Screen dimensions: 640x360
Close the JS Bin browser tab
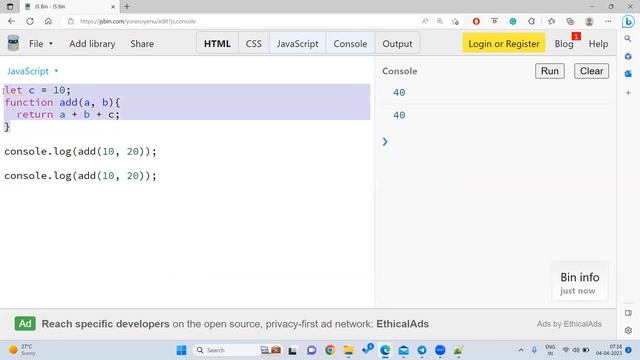point(113,7)
